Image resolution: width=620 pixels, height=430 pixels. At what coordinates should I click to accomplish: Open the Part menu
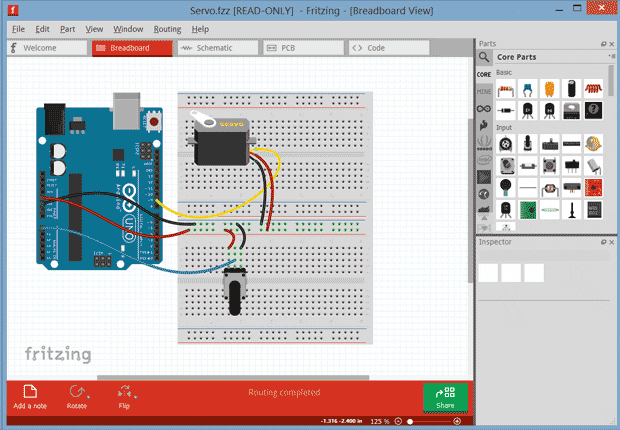68,29
